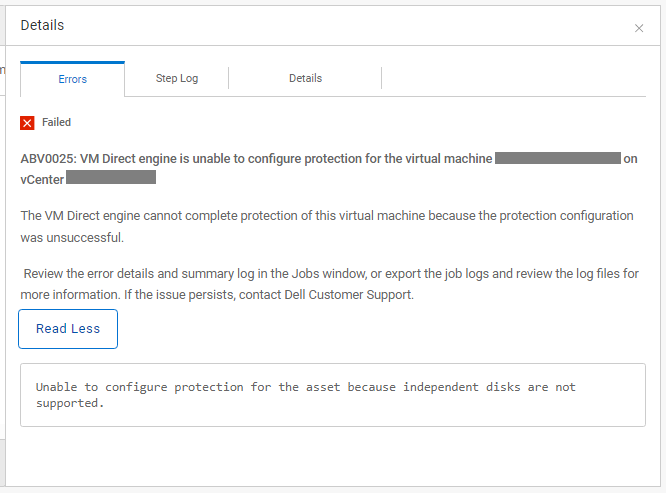Switch to the Errors tab
Viewport: 666px width, 493px height.
point(72,79)
